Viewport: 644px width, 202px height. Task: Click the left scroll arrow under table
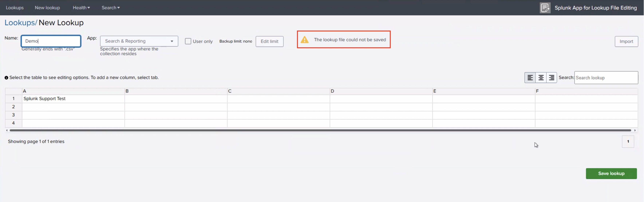(7, 130)
